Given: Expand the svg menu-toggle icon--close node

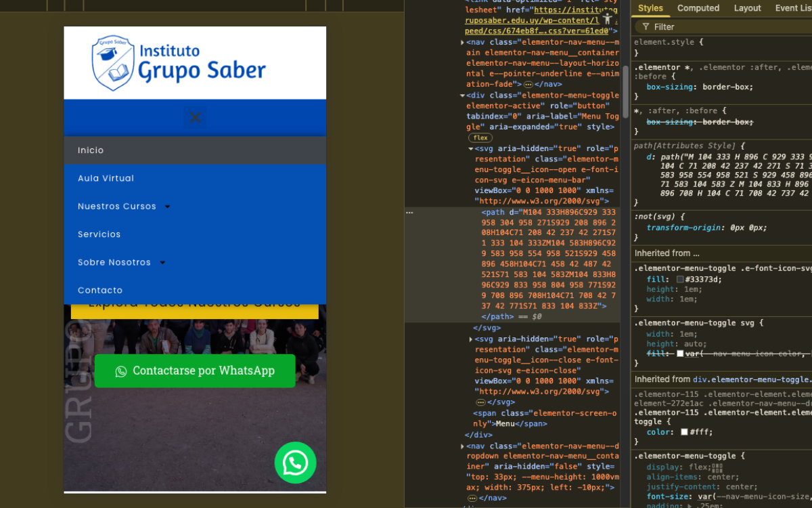Looking at the screenshot, I should (471, 339).
